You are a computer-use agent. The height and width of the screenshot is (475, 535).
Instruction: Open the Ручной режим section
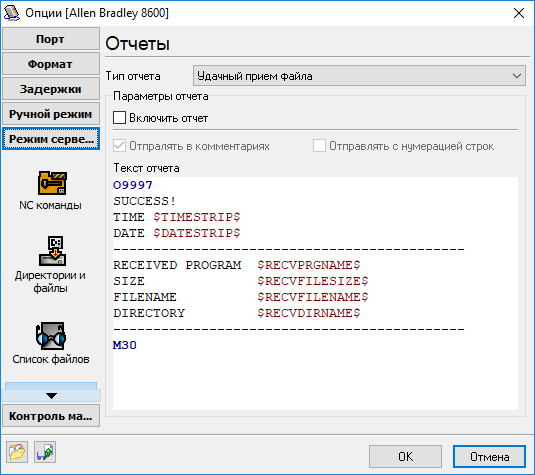click(51, 114)
